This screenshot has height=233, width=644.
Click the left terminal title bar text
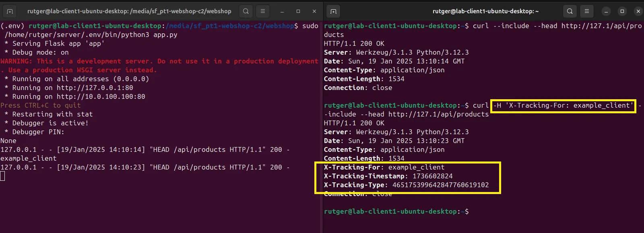(x=129, y=11)
